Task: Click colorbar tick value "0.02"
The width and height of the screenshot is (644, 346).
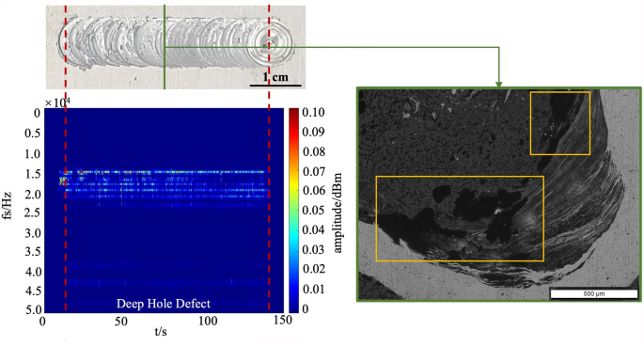Action: click(313, 269)
